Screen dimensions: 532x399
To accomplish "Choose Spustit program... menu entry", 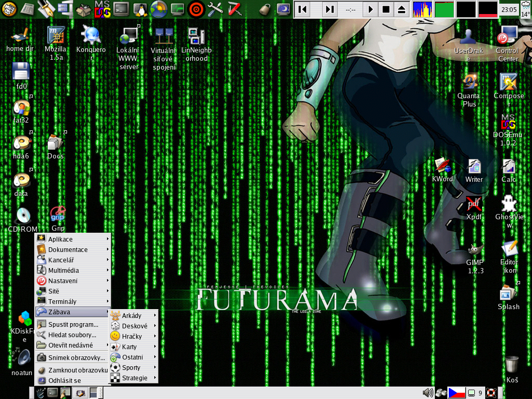I will tap(73, 325).
